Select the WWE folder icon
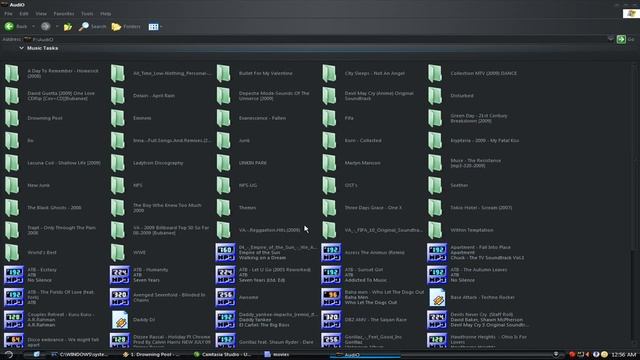Viewport: 640px width, 360px height. pos(118,253)
